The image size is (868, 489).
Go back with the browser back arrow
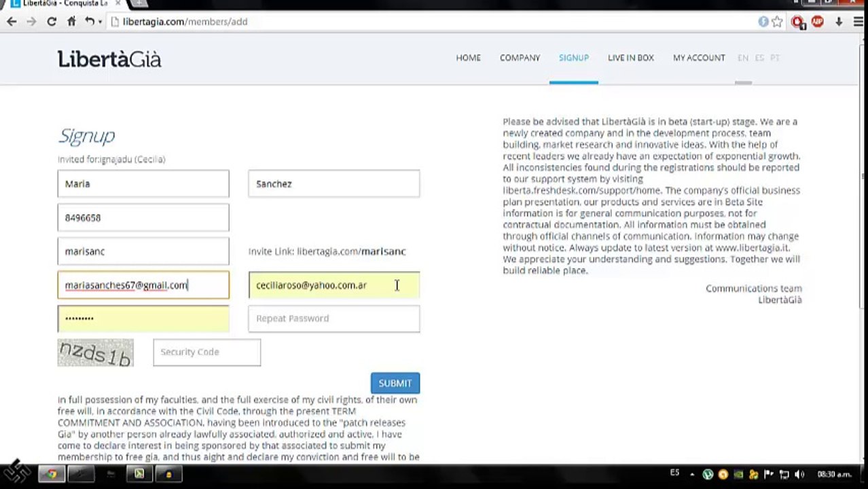(12, 22)
